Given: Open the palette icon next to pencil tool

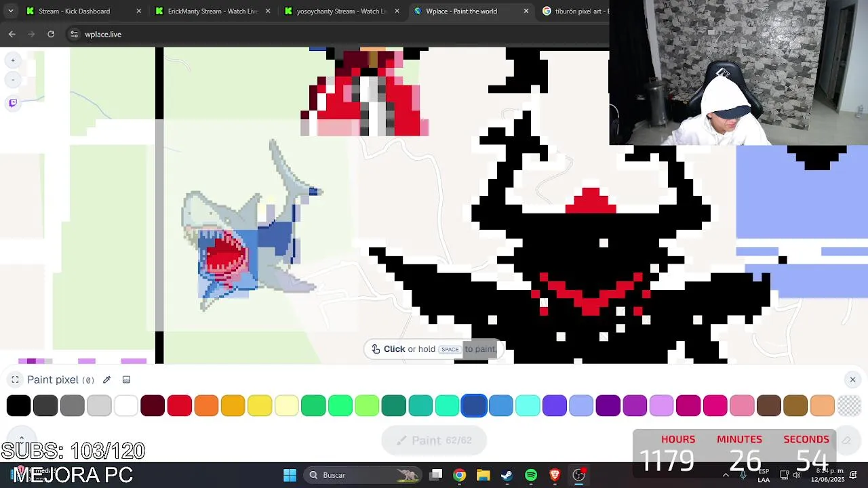Looking at the screenshot, I should (126, 380).
